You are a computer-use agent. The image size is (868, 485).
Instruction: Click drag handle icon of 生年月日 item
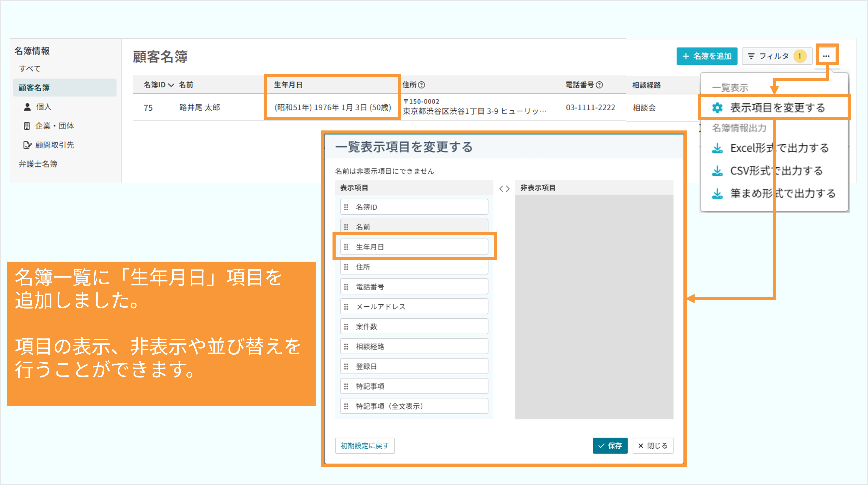pyautogui.click(x=346, y=247)
